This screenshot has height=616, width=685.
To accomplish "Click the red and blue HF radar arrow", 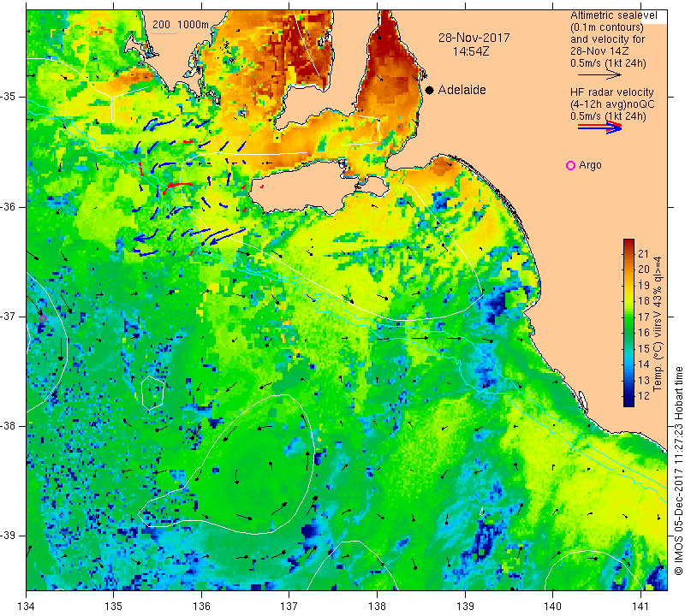I will 599,127.
